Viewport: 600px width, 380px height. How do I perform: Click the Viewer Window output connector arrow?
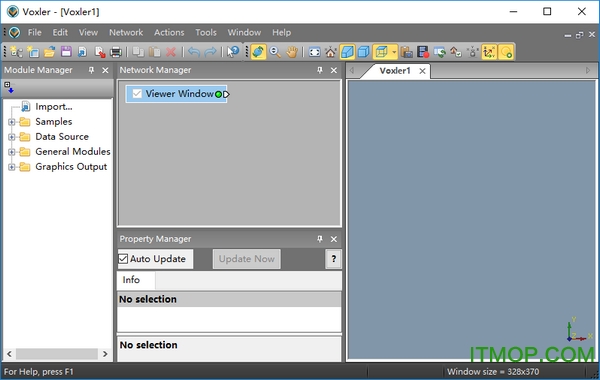coord(226,94)
